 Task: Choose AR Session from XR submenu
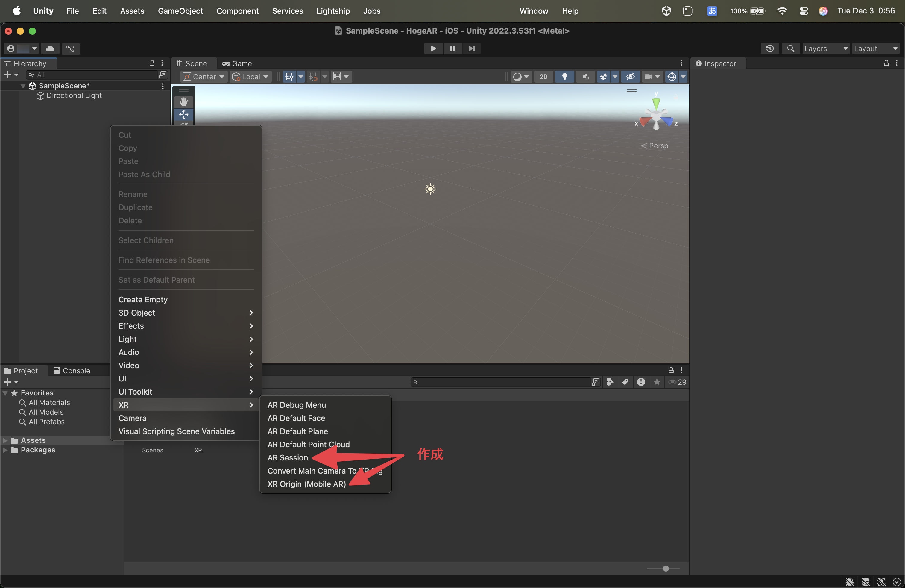(288, 457)
